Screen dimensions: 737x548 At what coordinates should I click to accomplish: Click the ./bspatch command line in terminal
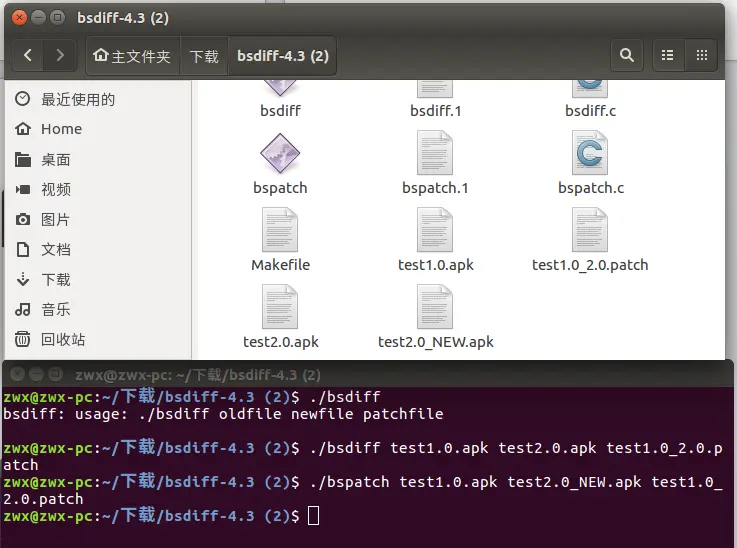(363, 490)
